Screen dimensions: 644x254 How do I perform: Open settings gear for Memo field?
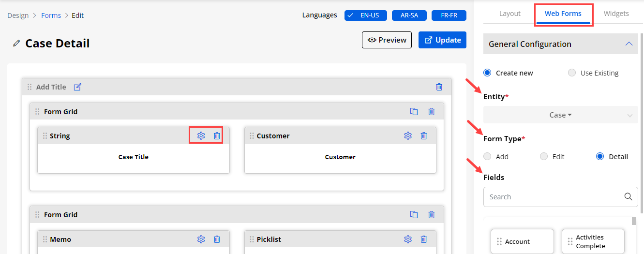tap(201, 239)
